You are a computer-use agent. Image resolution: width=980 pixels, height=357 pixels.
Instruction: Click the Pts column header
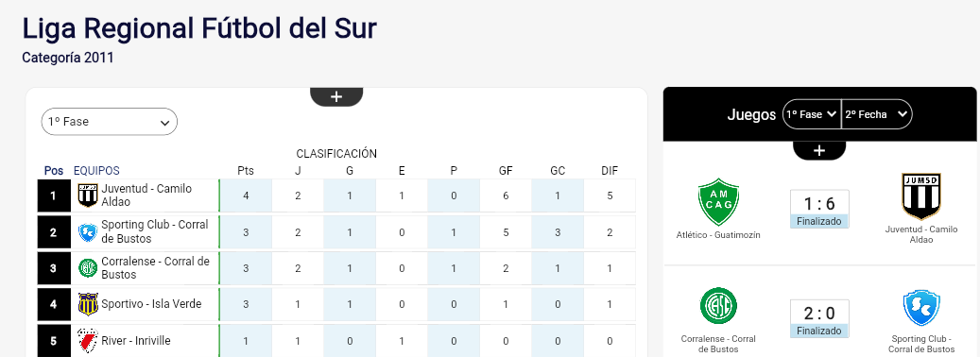(246, 170)
